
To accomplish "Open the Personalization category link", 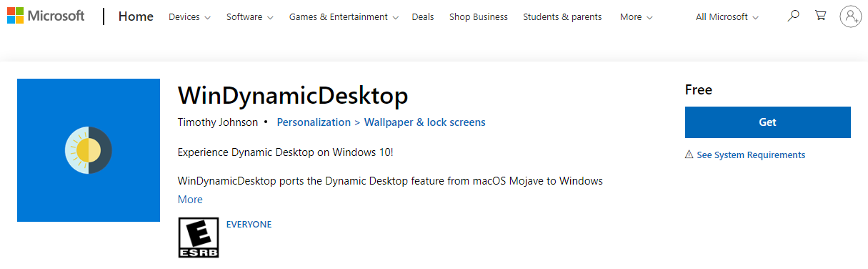I will [314, 122].
